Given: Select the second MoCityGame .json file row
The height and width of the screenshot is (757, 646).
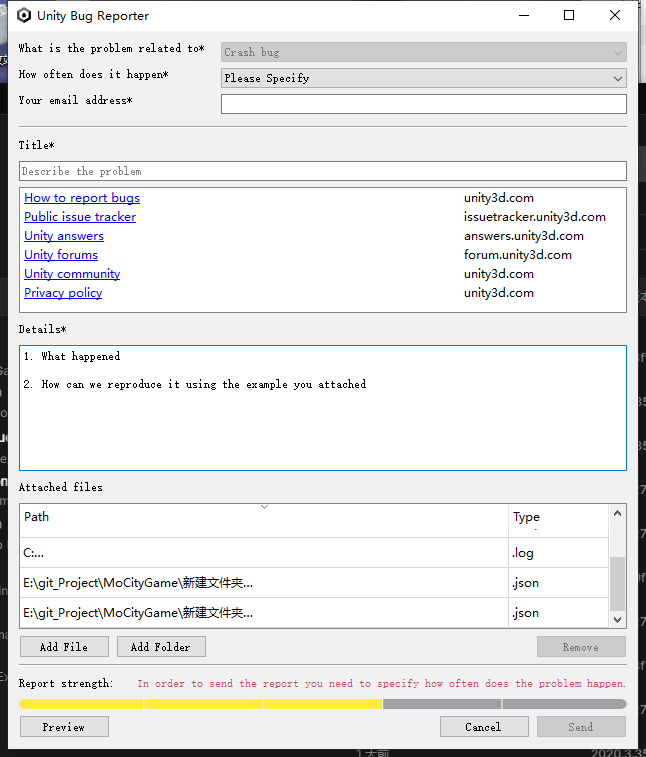Looking at the screenshot, I should click(x=314, y=613).
